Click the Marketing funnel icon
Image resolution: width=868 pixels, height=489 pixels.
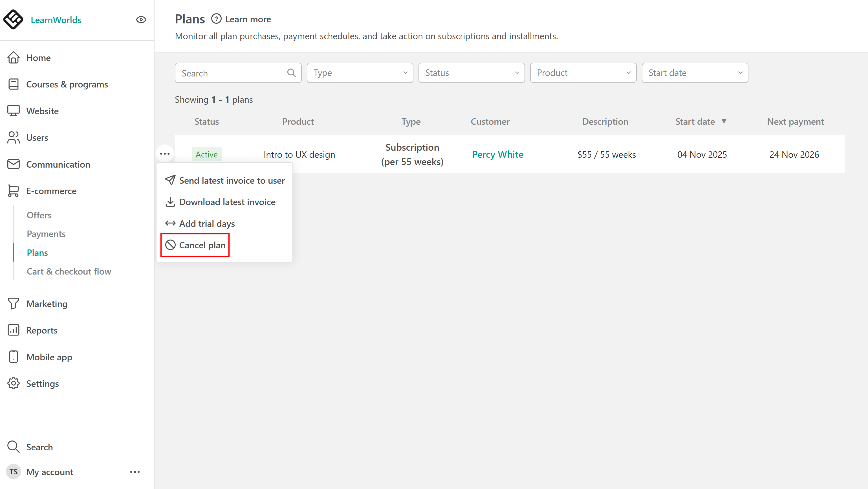(14, 304)
